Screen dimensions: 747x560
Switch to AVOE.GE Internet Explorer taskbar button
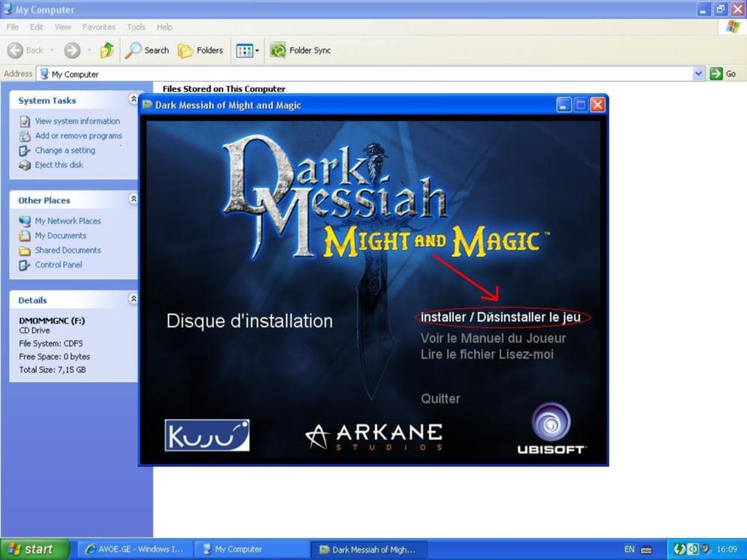click(134, 549)
